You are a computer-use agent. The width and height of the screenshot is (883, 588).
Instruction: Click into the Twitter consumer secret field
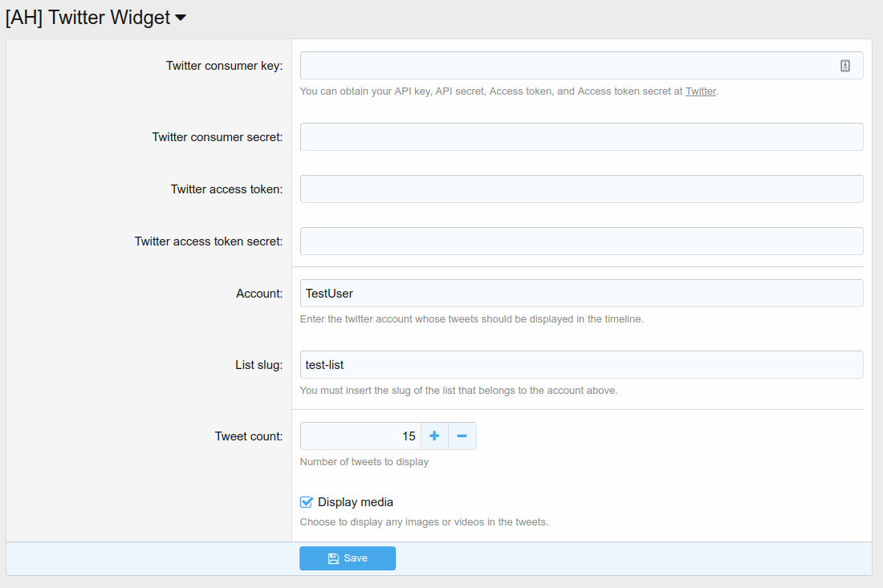click(x=581, y=137)
